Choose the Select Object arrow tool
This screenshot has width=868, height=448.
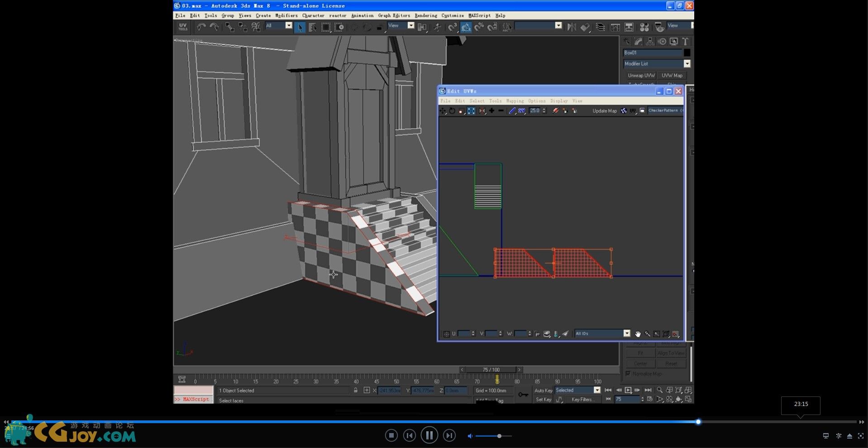pyautogui.click(x=300, y=27)
